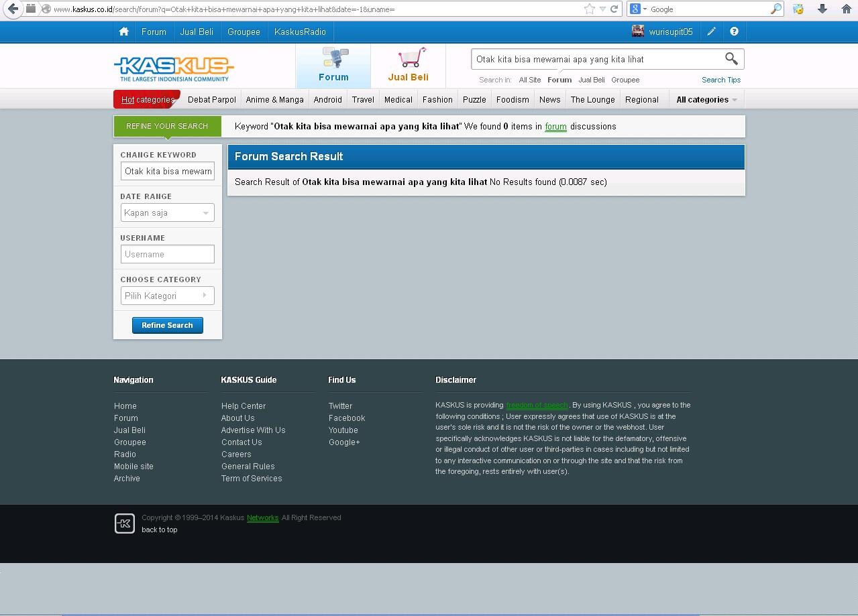Viewport: 858px width, 616px height.
Task: Select Hot categories red tab
Action: pyautogui.click(x=147, y=99)
